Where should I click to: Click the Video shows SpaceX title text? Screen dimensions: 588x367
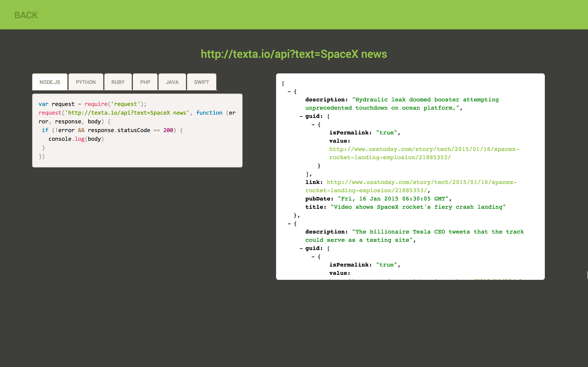point(418,207)
